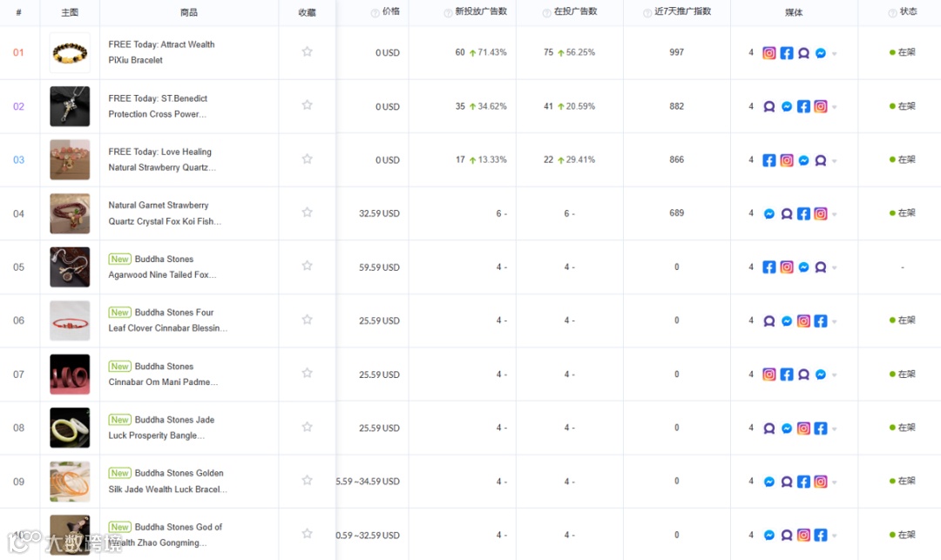Open help icon beside 状态 header

(892, 12)
